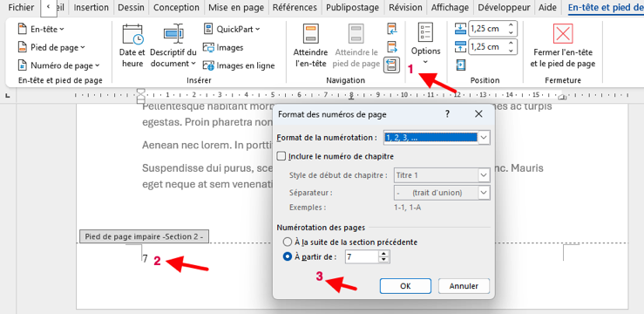Open the Pied de page gallery

pos(51,47)
